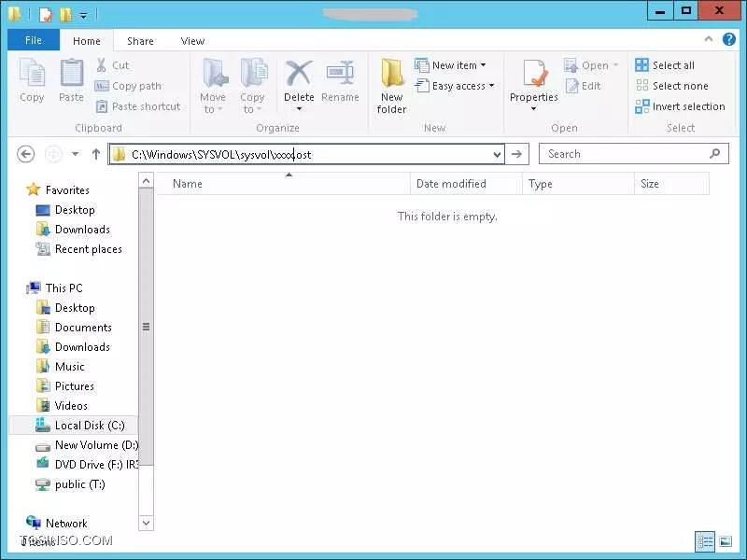Open the New item menu
Viewport: 747px width, 560px height.
450,65
